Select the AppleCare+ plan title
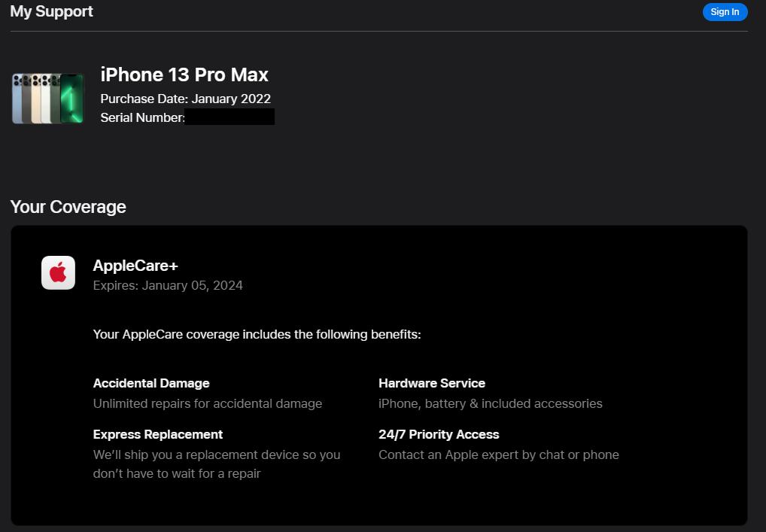Image resolution: width=766 pixels, height=532 pixels. (x=135, y=266)
